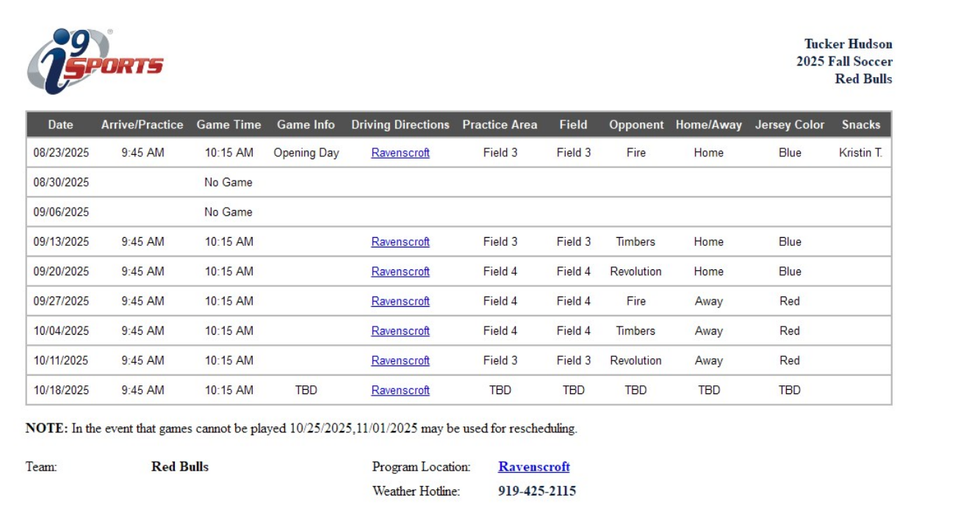The image size is (980, 516).
Task: Select the Driving Directions column header
Action: click(x=400, y=125)
